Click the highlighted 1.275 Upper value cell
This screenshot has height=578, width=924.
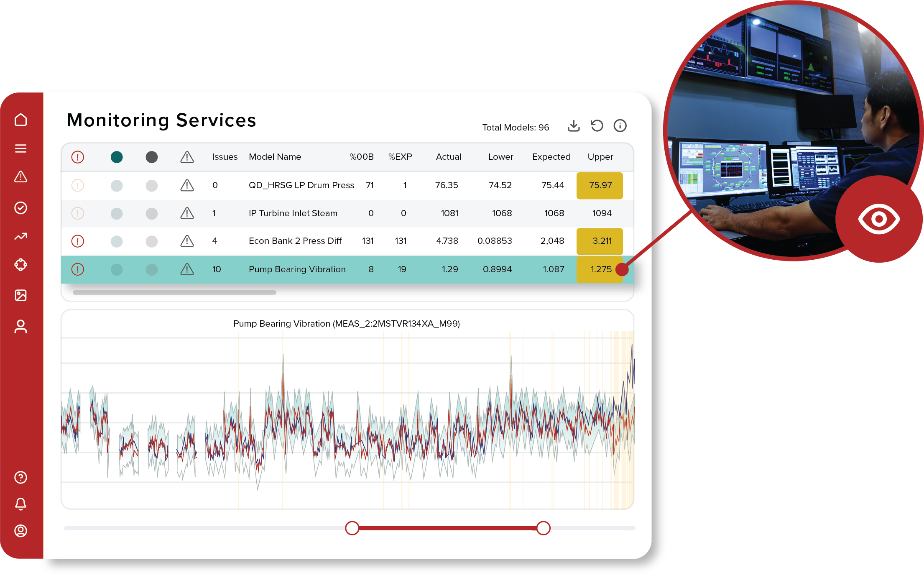pos(600,269)
